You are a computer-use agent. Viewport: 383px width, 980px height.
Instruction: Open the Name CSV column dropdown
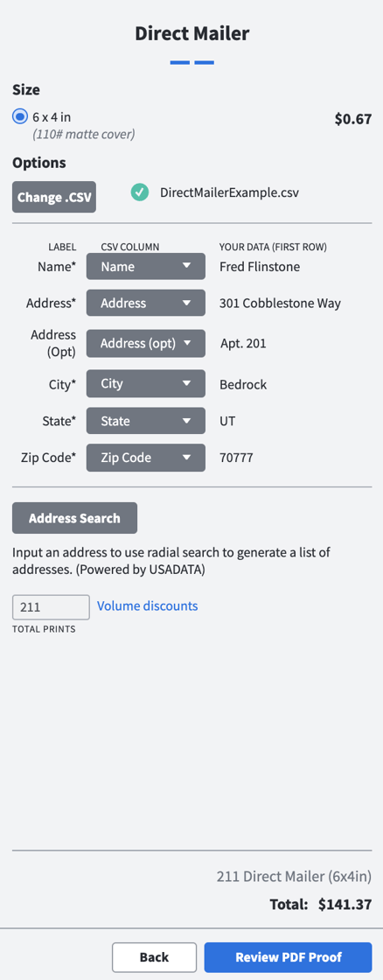click(x=145, y=266)
